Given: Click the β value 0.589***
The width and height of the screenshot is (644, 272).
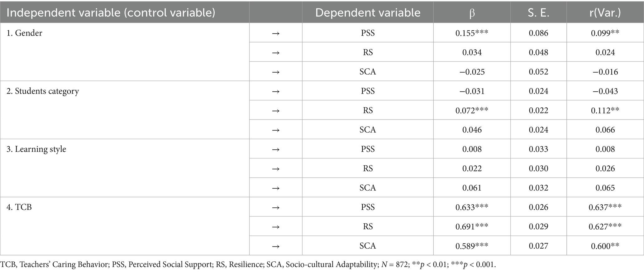Looking at the screenshot, I should 472,246.
